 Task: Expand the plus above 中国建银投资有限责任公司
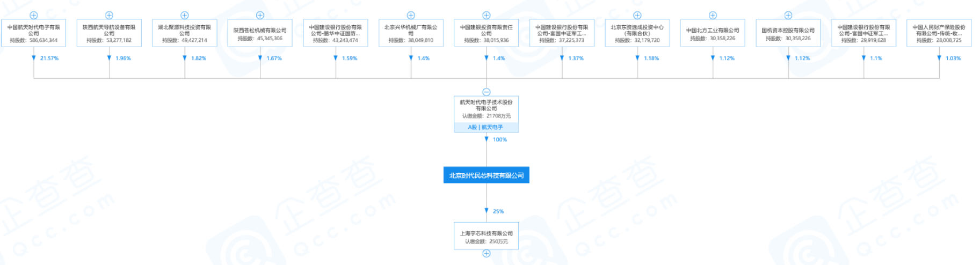(487, 16)
